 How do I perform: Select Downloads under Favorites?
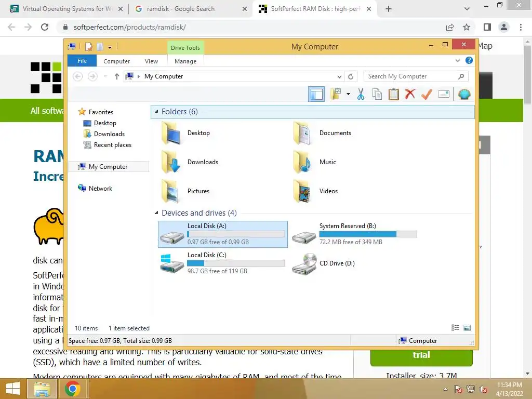109,134
